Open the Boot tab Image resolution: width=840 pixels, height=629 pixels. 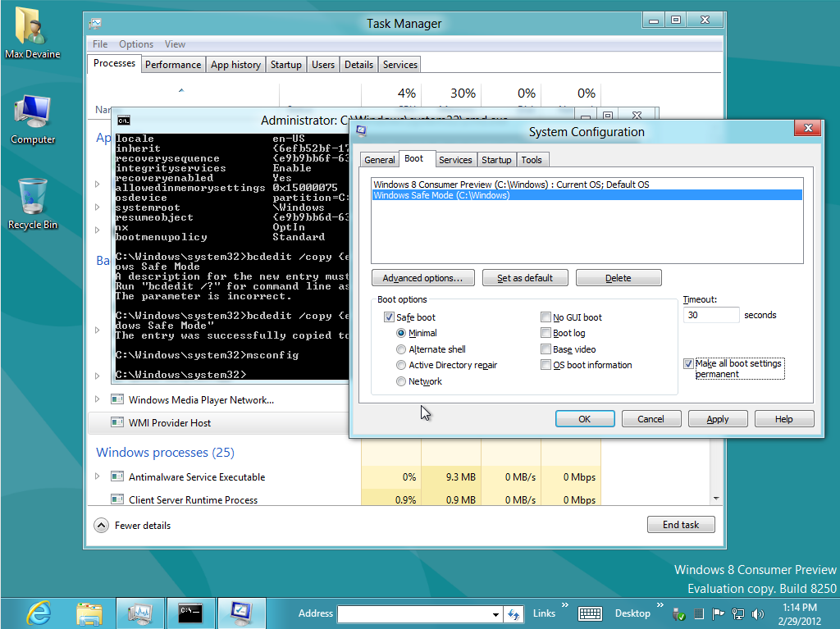pos(413,158)
